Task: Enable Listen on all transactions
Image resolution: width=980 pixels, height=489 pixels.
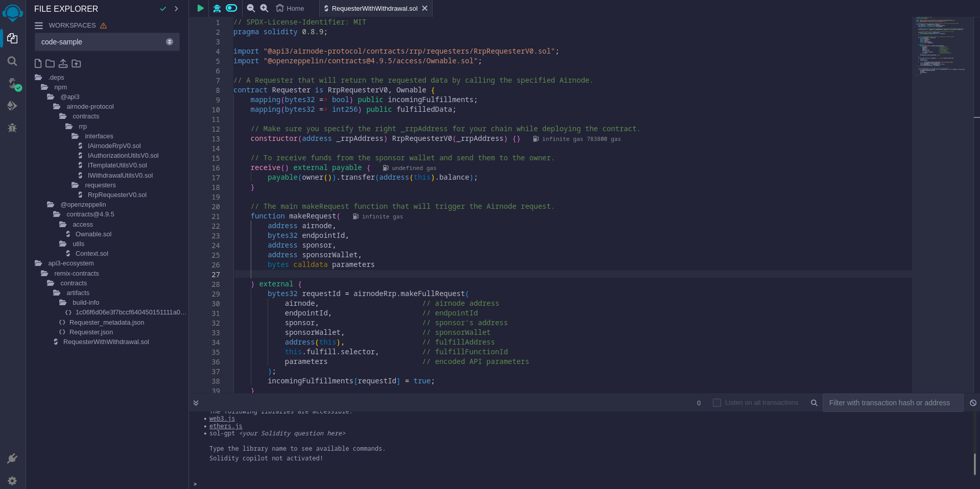Action: pyautogui.click(x=717, y=403)
